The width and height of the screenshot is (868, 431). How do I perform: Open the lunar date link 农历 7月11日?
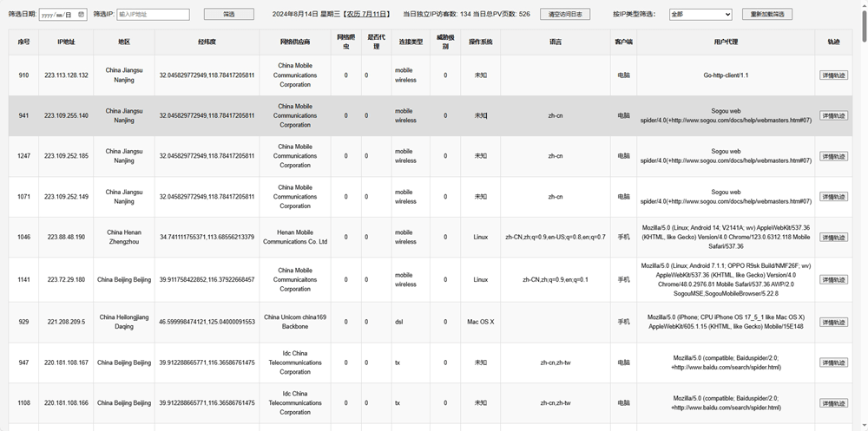coord(366,15)
